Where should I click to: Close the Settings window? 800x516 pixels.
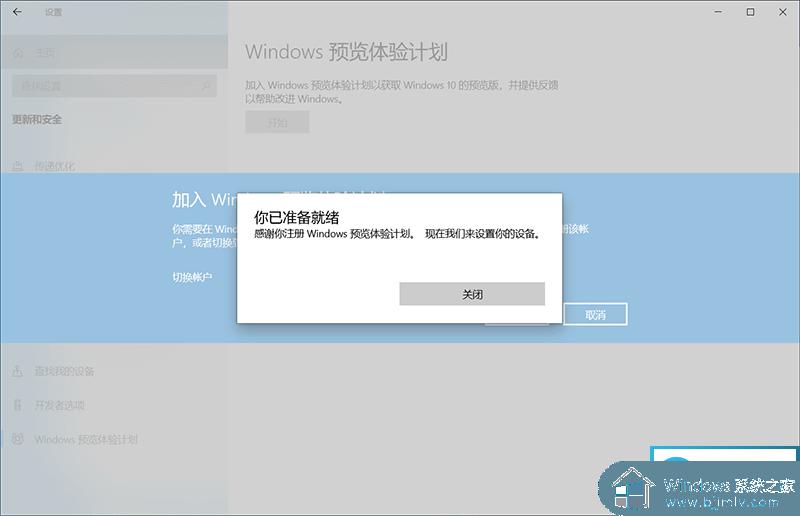tap(783, 12)
